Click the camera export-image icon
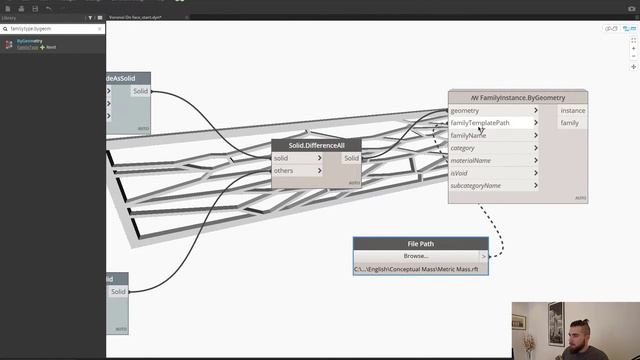This screenshot has height=360, width=640. [631, 9]
